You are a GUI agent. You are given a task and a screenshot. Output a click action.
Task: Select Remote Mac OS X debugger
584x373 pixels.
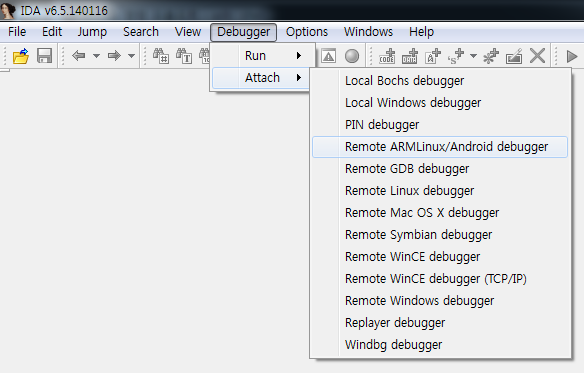tap(440, 212)
